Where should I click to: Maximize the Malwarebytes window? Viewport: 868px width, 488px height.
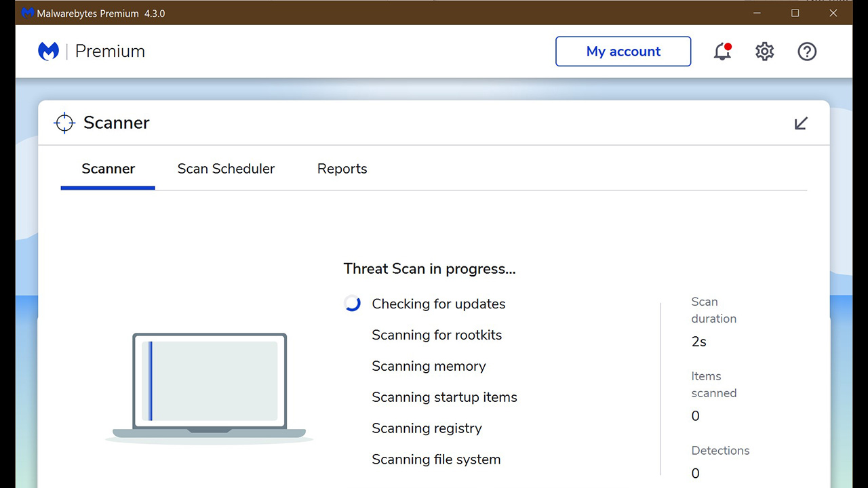(795, 13)
